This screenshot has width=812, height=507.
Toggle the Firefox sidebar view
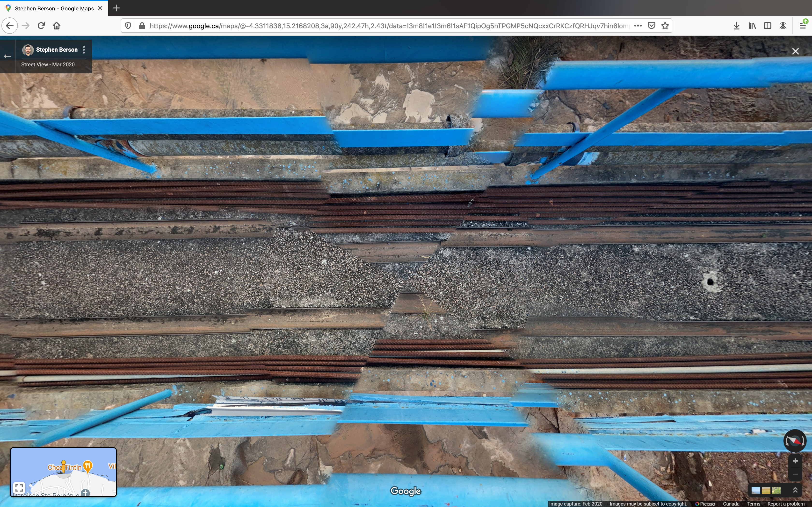tap(767, 26)
